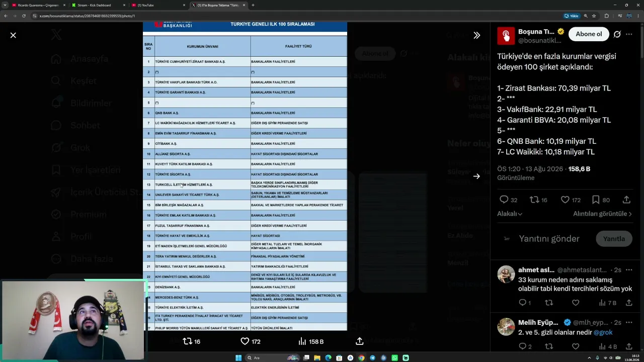Image resolution: width=644 pixels, height=362 pixels.
Task: Go to next photo arrow
Action: 476,176
